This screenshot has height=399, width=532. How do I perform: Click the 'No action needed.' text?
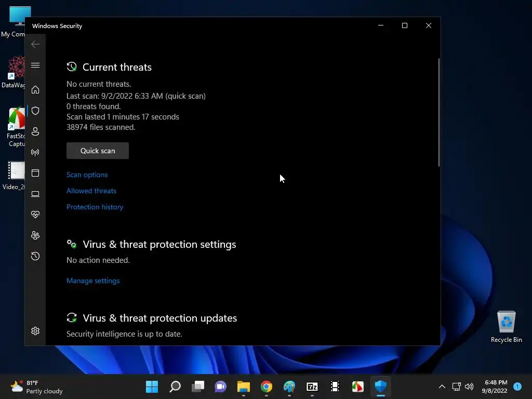(x=98, y=260)
